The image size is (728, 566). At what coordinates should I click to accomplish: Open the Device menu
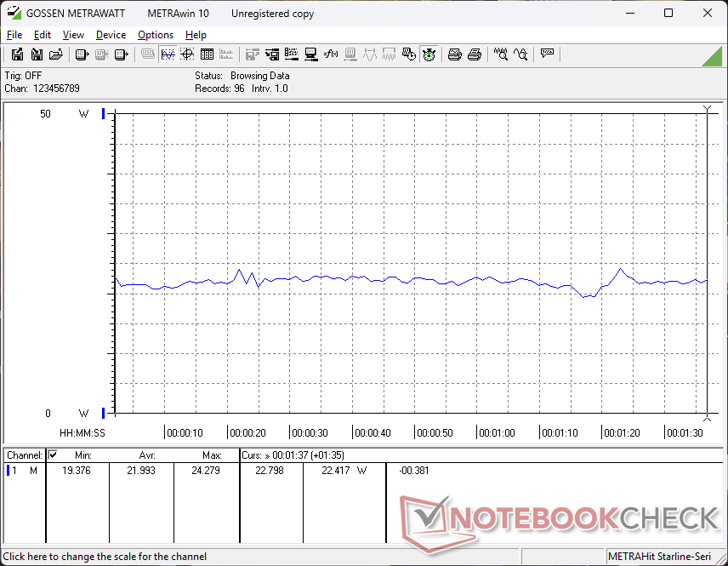click(111, 35)
